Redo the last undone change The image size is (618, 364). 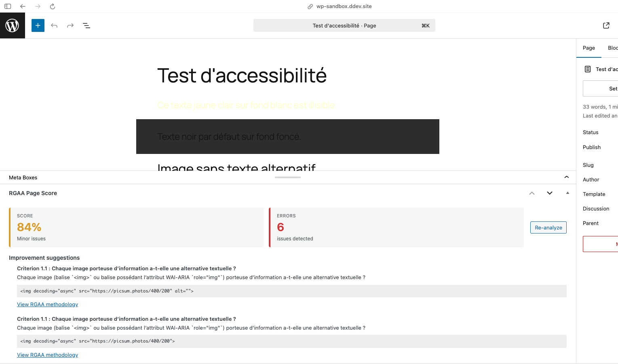(70, 25)
